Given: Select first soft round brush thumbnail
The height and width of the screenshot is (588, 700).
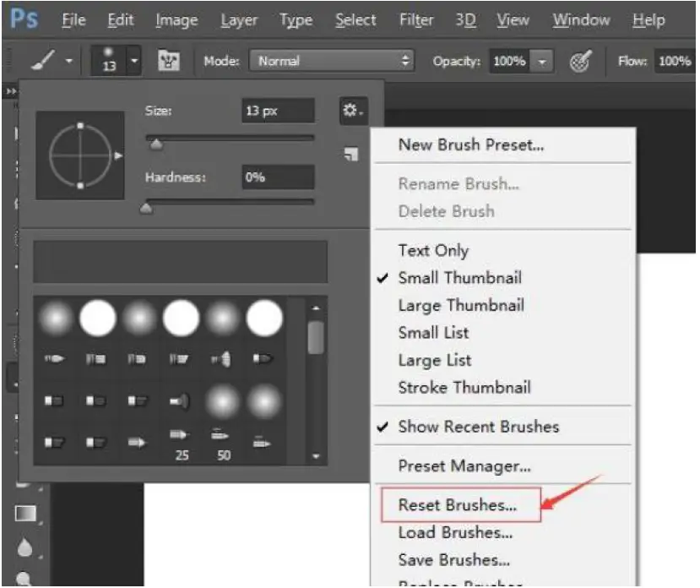Looking at the screenshot, I should coord(56,318).
